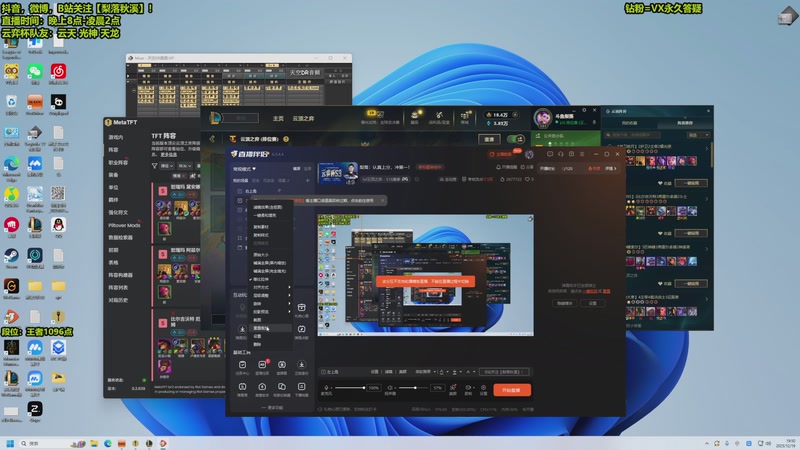Open the Windows Start button
The height and width of the screenshot is (450, 800).
[x=10, y=443]
